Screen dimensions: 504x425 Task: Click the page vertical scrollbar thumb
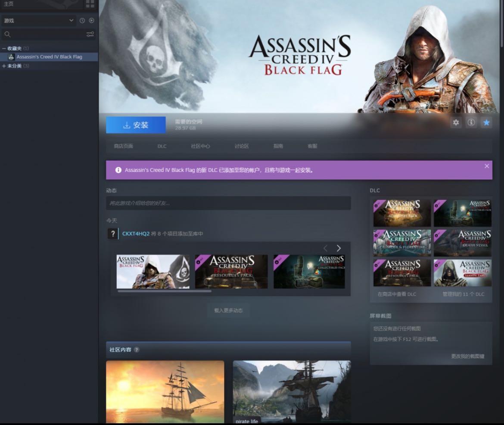[502, 24]
